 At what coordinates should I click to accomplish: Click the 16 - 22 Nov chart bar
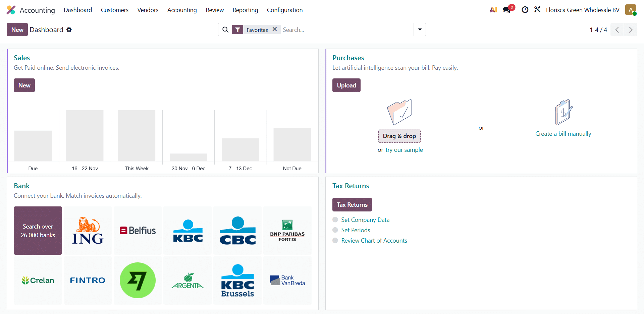[x=85, y=136]
